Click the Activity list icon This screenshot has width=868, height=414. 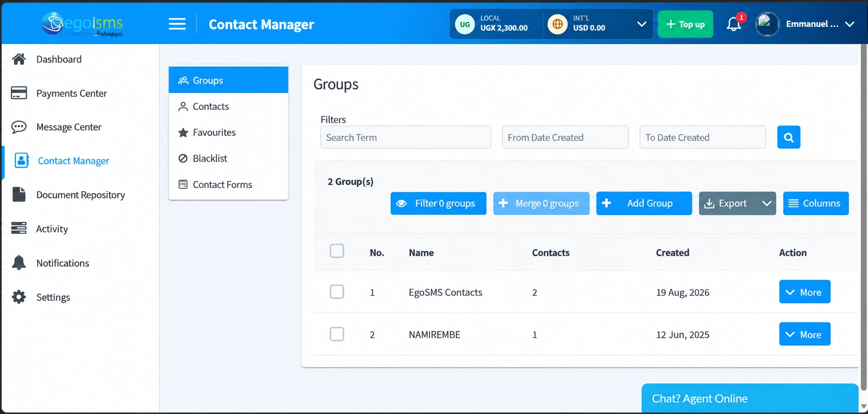[19, 229]
